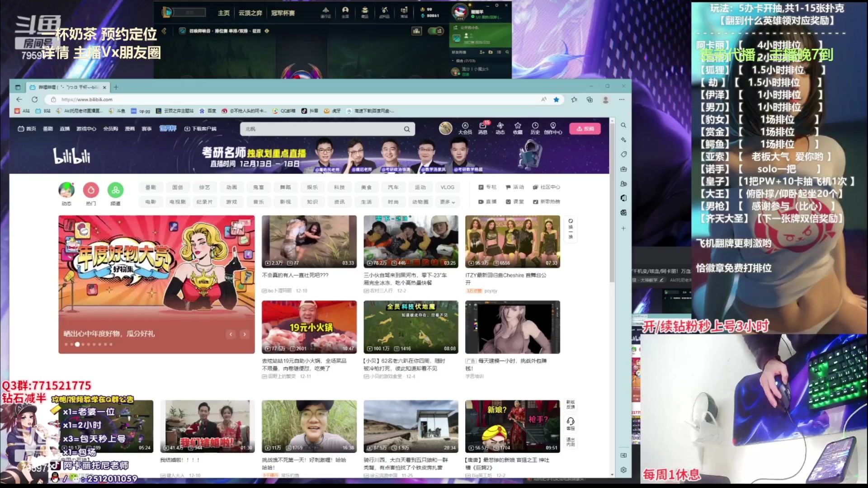868x488 pixels.
Task: Click the search magnifier in Bilibili search box
Action: [x=407, y=129]
